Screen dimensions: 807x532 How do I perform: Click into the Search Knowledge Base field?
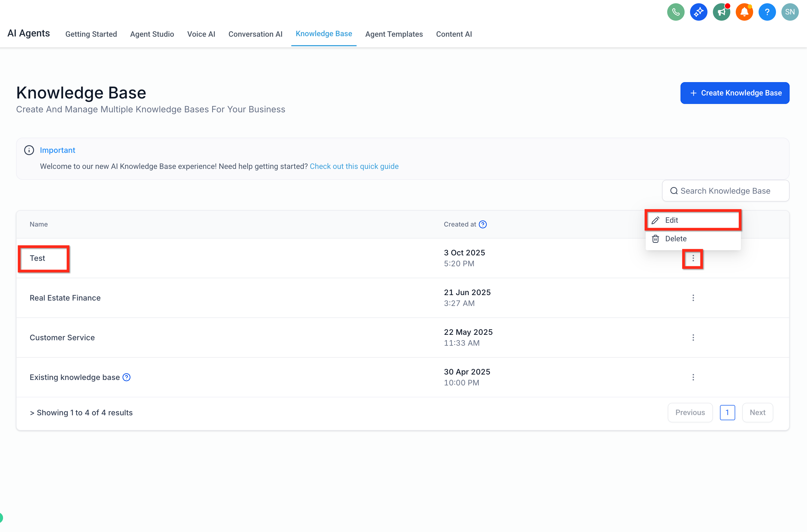pos(726,191)
